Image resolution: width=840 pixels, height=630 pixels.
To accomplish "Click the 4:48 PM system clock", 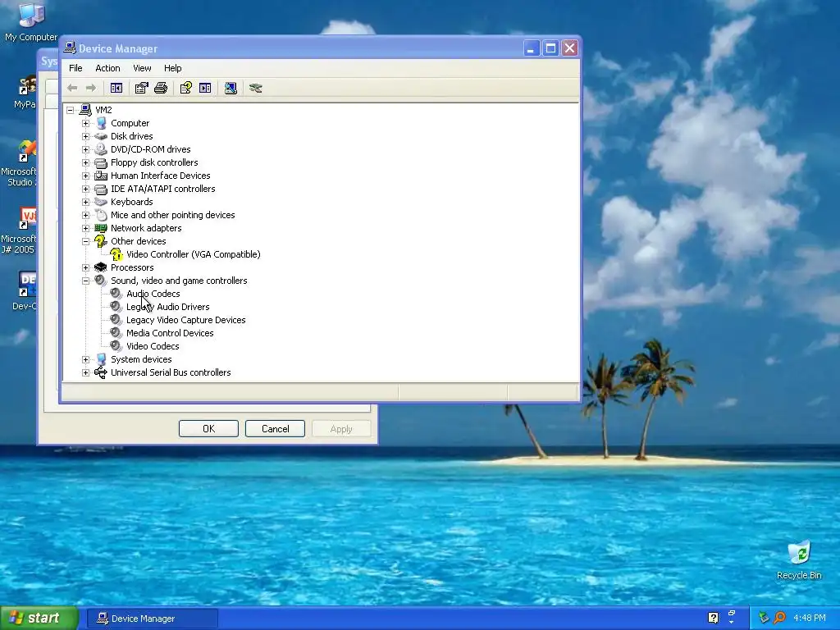I will [x=810, y=619].
